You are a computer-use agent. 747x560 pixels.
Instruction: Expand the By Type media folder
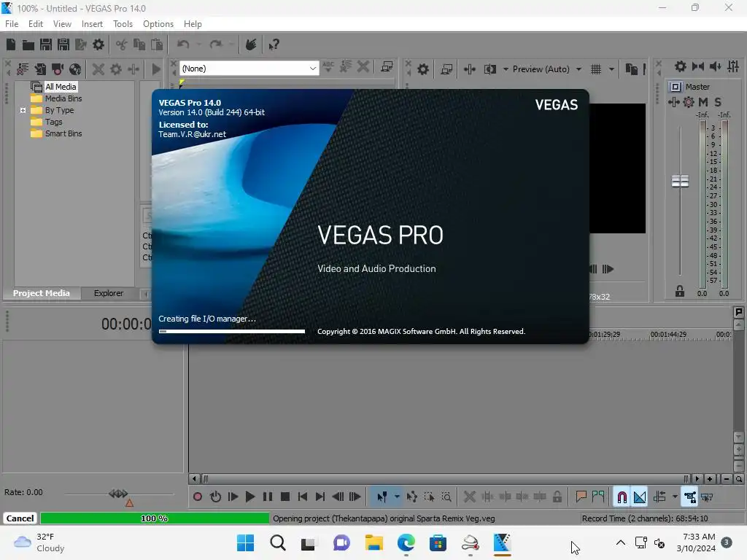click(23, 111)
